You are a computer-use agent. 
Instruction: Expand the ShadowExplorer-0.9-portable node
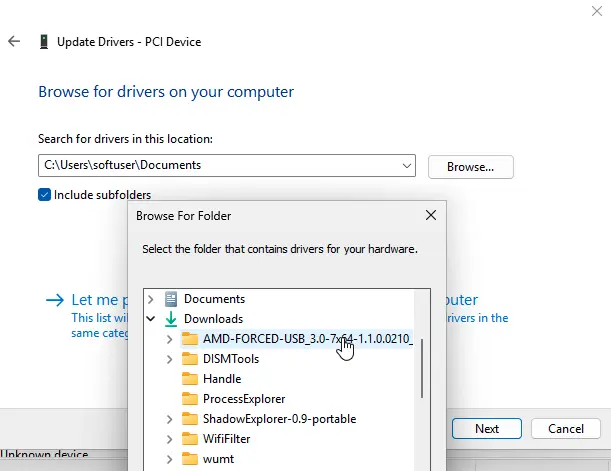pos(170,419)
